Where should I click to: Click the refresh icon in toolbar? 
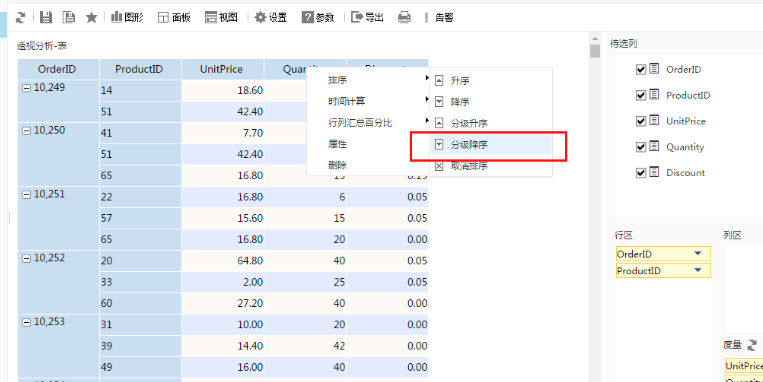point(20,18)
